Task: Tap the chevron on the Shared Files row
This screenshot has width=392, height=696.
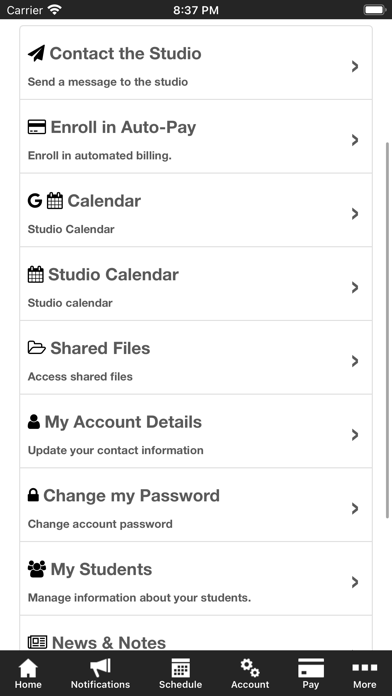Action: pyautogui.click(x=355, y=361)
